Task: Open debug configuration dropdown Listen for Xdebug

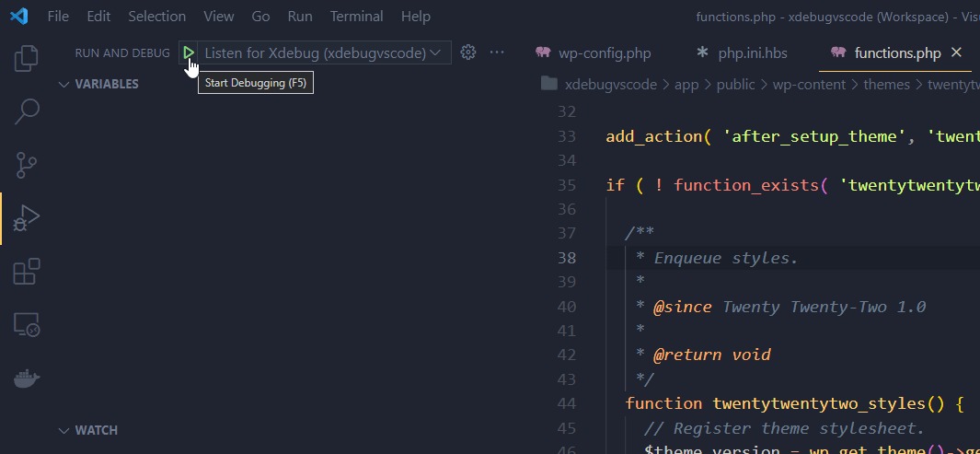Action: (325, 53)
